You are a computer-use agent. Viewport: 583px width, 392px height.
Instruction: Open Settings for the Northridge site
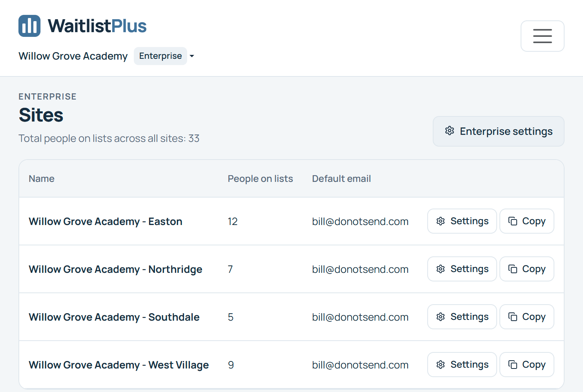click(x=462, y=269)
